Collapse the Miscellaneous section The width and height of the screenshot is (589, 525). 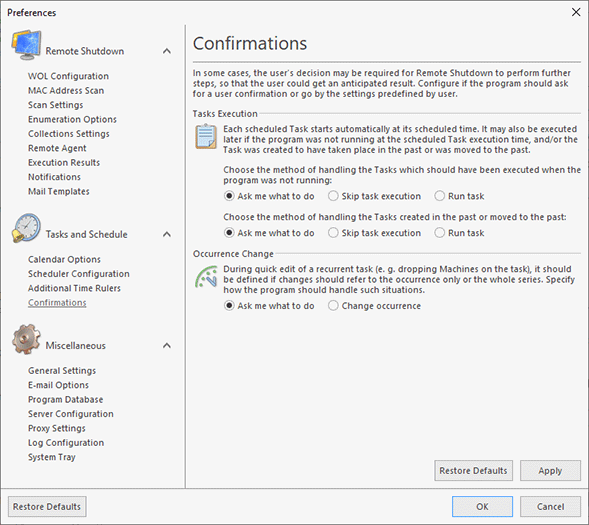167,345
